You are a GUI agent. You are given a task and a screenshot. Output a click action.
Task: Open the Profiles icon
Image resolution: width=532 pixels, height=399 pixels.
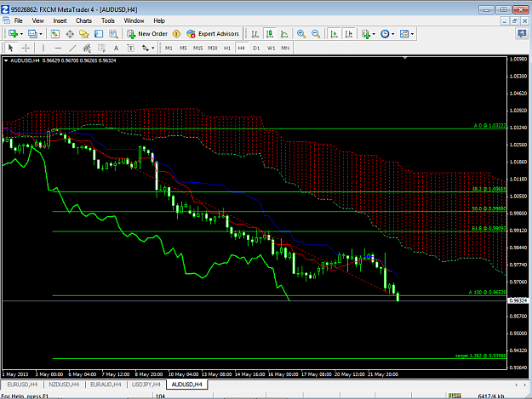pos(32,33)
